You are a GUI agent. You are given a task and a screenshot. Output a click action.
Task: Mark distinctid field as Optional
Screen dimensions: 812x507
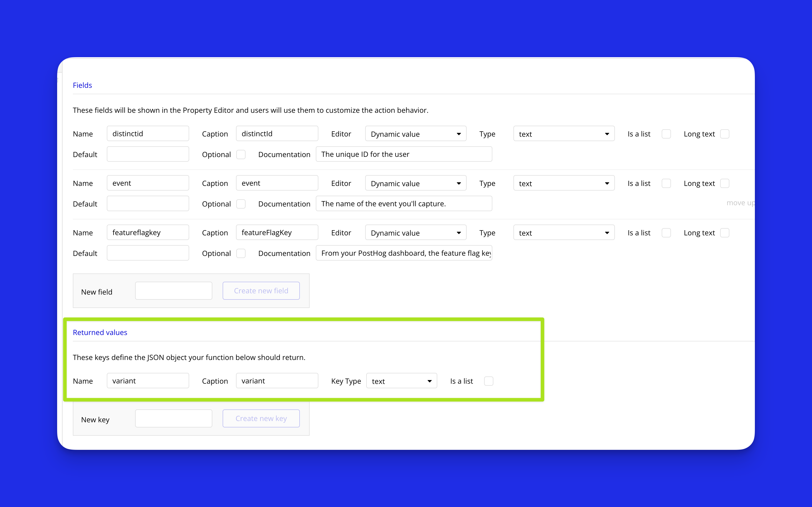(241, 154)
